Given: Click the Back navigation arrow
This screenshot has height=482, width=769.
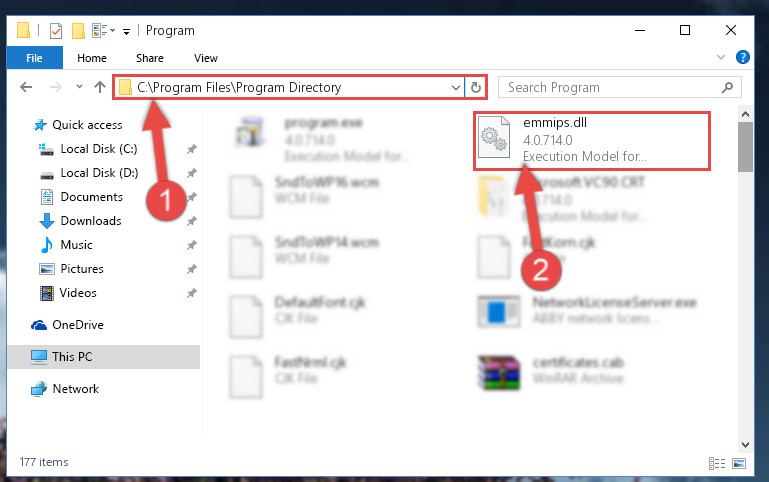Looking at the screenshot, I should pos(26,87).
